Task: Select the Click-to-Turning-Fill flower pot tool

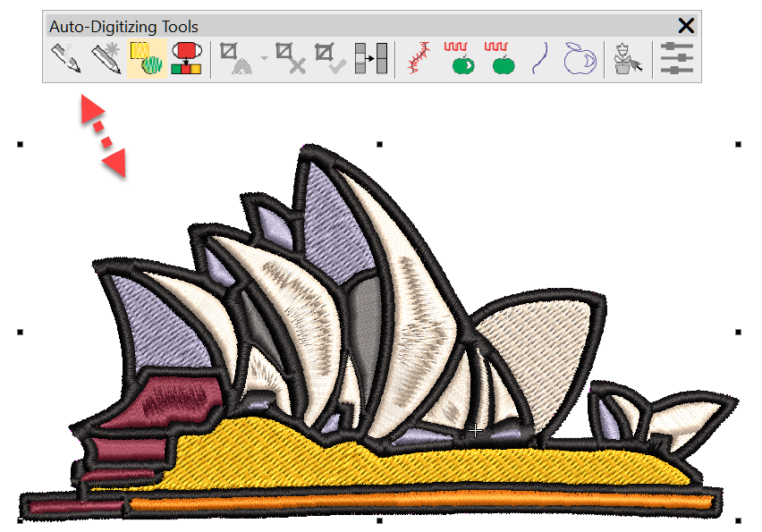Action: coord(627,57)
